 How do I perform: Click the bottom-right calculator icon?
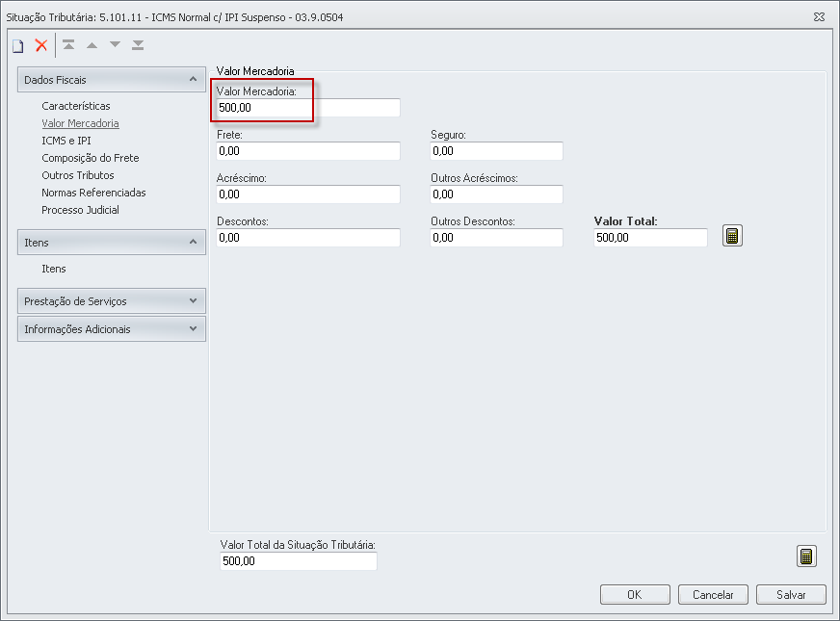pyautogui.click(x=806, y=556)
